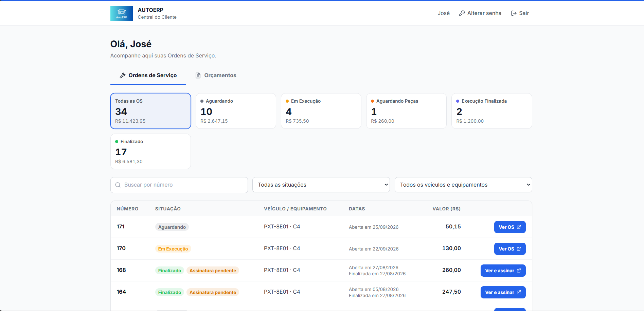
Task: Click Ver e assinar for OS 168
Action: [503, 271]
